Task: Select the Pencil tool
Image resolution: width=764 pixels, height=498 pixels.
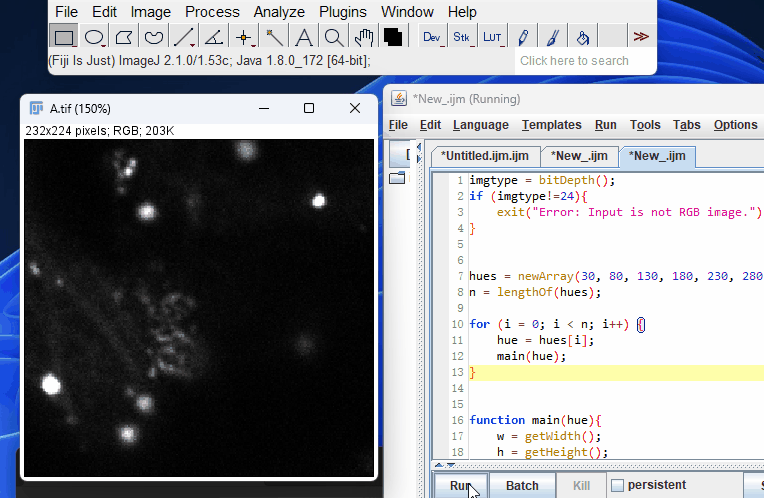Action: click(523, 37)
